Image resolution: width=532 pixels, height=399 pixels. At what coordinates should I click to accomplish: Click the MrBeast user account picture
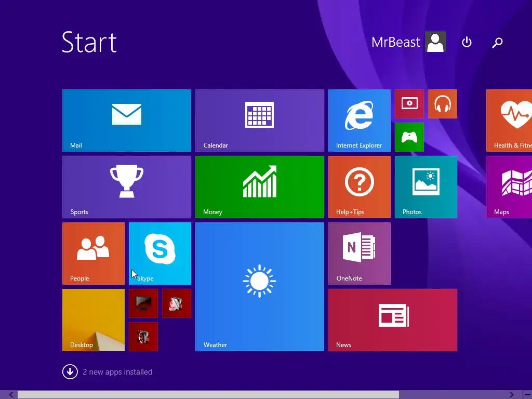click(435, 42)
